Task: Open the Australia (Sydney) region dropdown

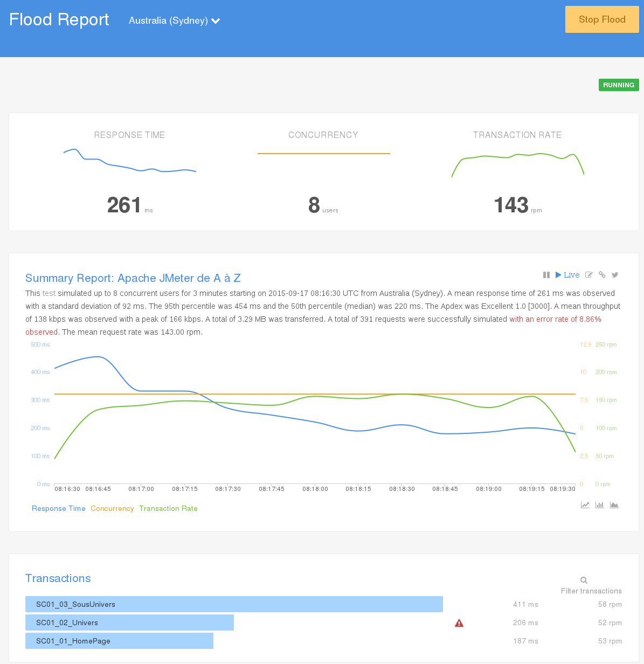Action: (174, 20)
